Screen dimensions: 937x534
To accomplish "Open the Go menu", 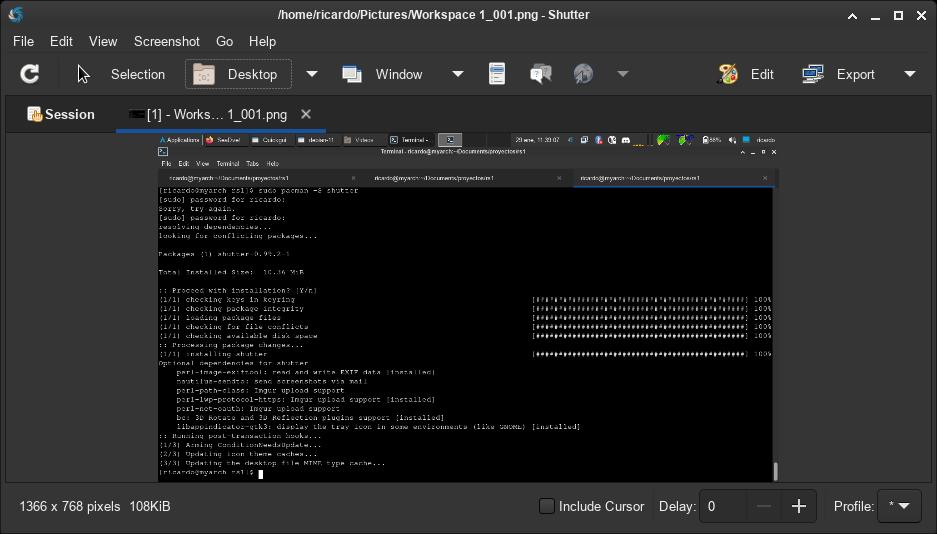I will (x=224, y=41).
